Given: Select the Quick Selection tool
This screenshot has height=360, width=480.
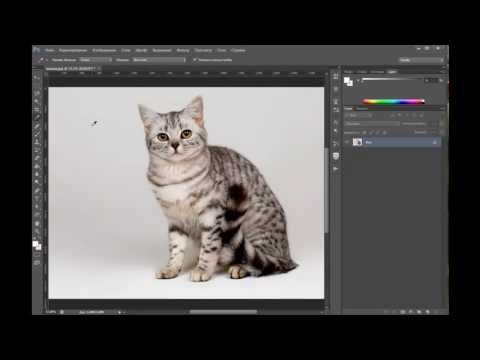Looking at the screenshot, I should pyautogui.click(x=37, y=102).
